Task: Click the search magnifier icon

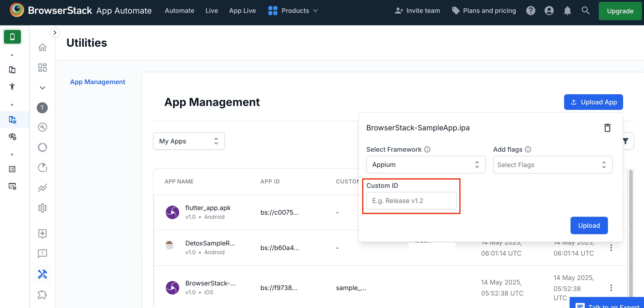Action: coord(585,11)
